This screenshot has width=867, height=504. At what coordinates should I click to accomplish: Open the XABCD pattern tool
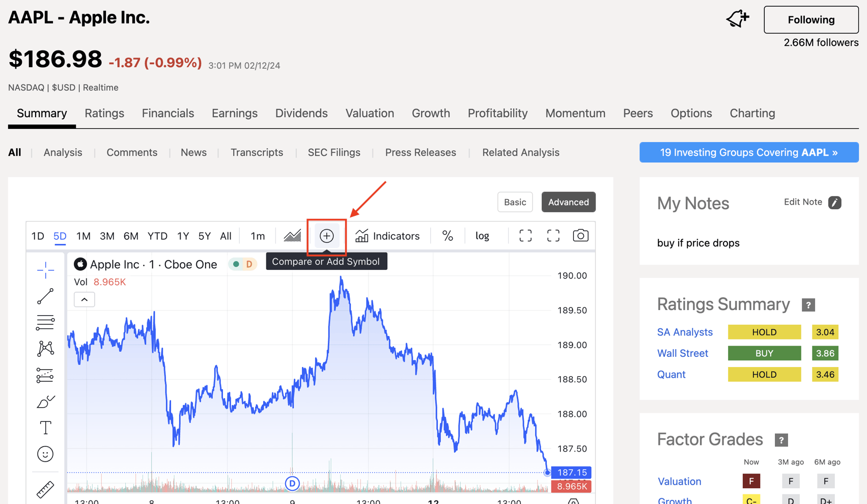tap(45, 348)
